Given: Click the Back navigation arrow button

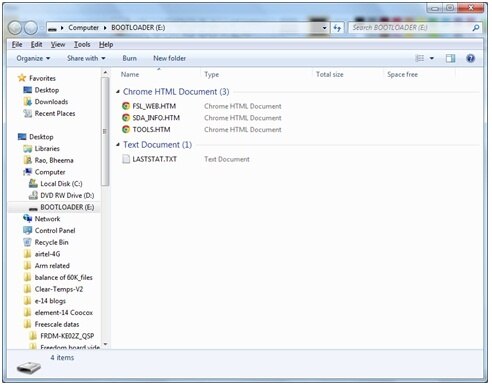Looking at the screenshot, I should 15,28.
